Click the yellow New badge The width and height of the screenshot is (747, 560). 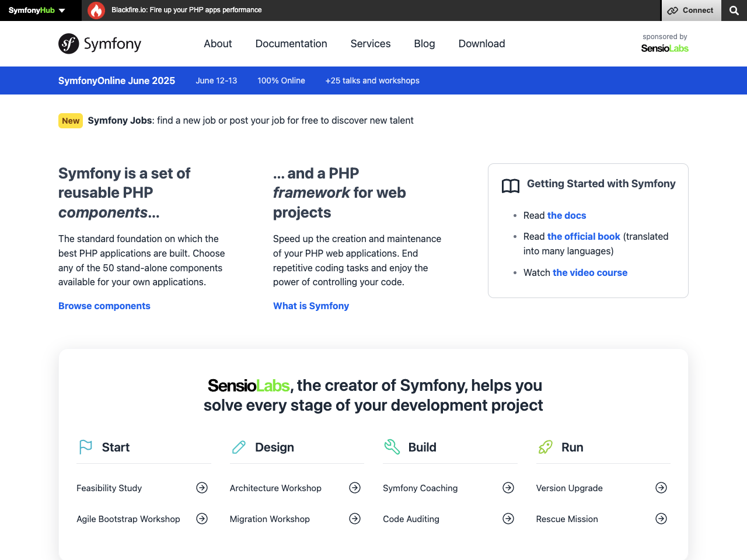coord(71,121)
